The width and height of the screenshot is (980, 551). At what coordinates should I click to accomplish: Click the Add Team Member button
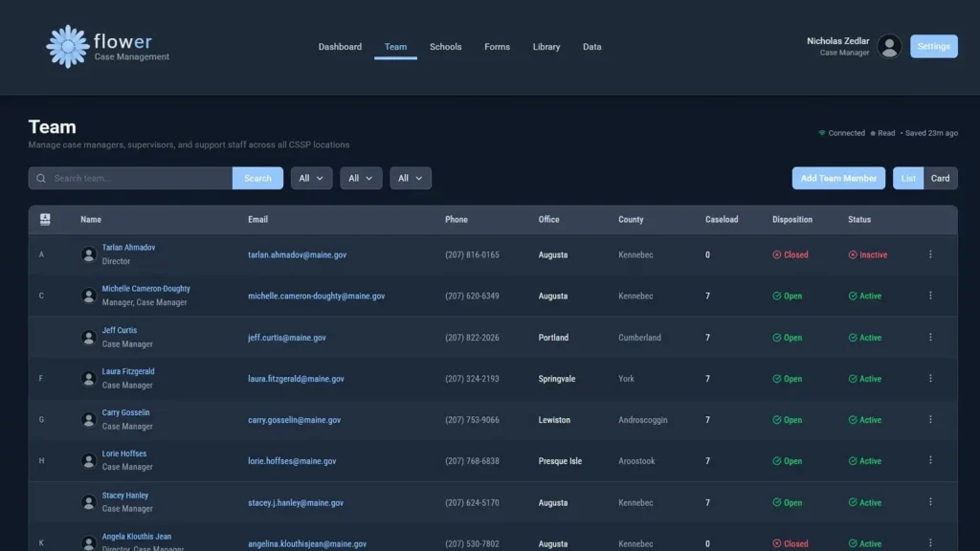click(x=838, y=178)
